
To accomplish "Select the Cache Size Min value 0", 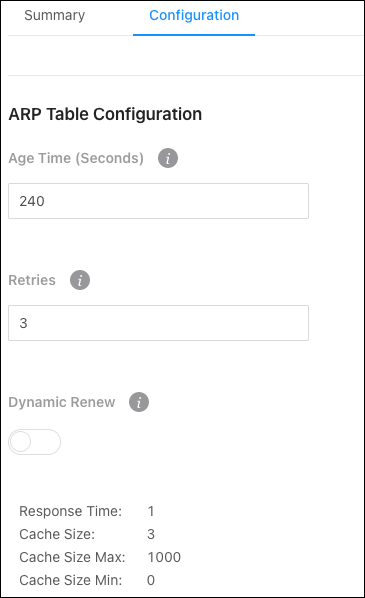I will pos(151,580).
